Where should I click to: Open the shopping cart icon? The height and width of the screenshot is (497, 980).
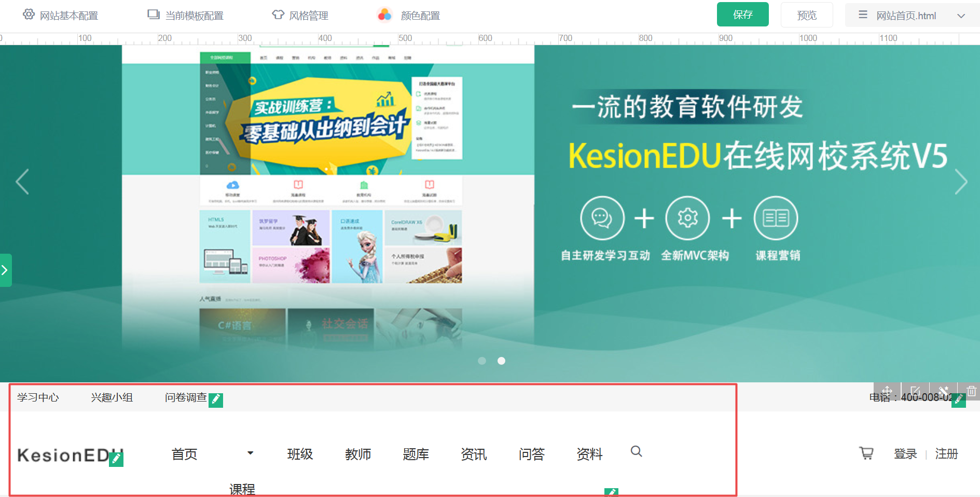[x=866, y=453]
